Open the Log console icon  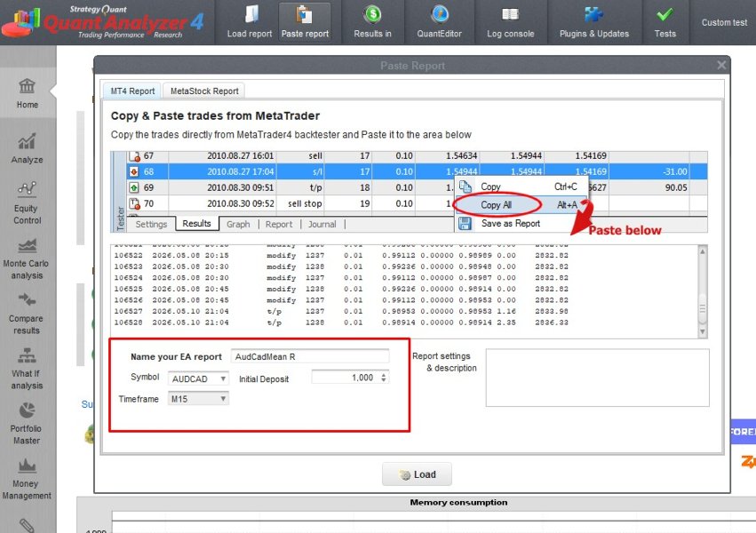tap(510, 21)
